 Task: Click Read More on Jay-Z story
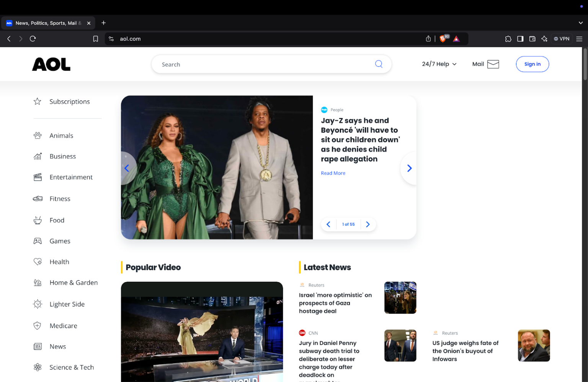[333, 173]
